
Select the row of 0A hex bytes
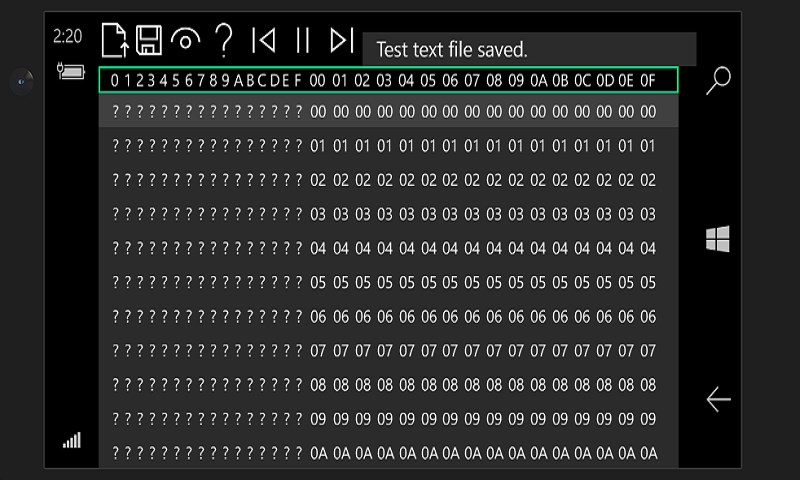pos(388,453)
